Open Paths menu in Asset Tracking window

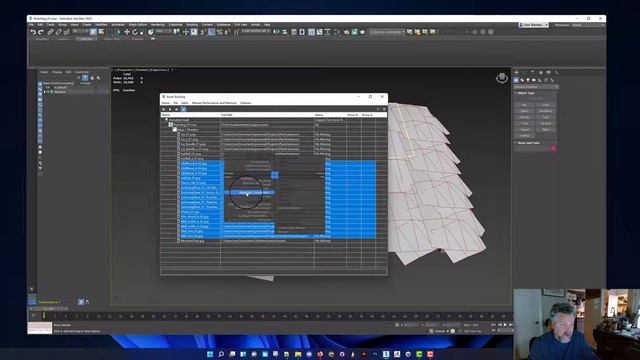(x=184, y=103)
